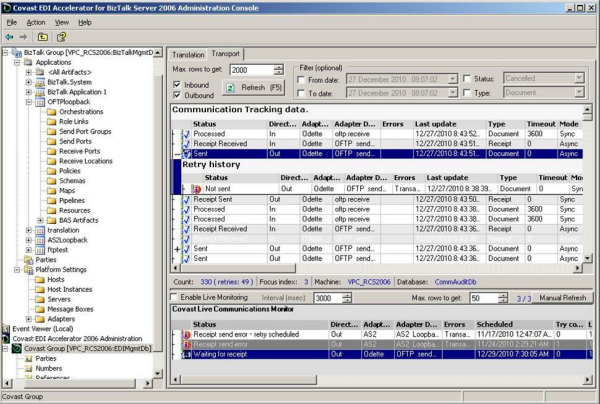Viewport: 600px width, 404px height.
Task: Enable the From date filter checkbox
Action: [x=302, y=80]
